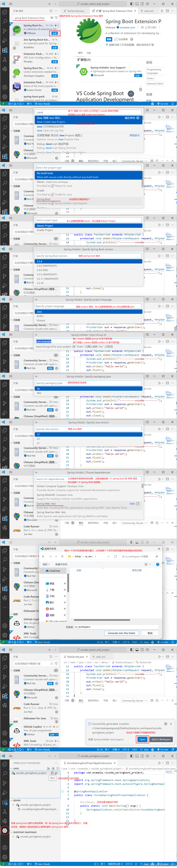Choose Kotlin as project language
Screen dimensions: 177x868
coord(89,316)
